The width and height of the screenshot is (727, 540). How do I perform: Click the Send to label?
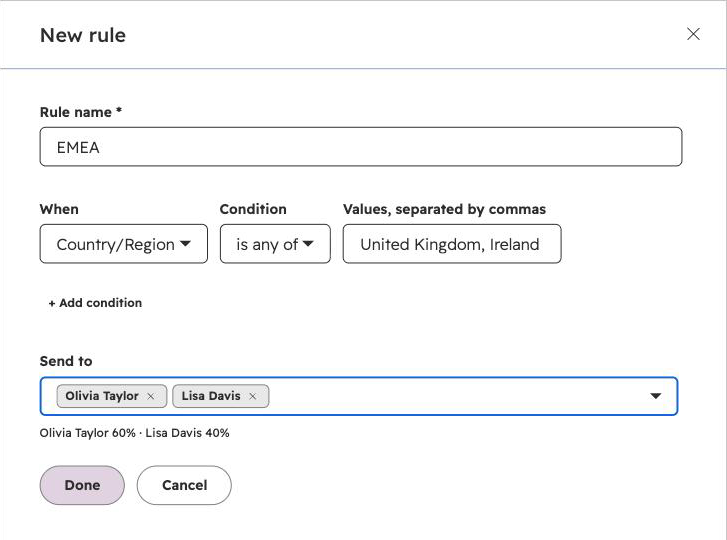(66, 361)
